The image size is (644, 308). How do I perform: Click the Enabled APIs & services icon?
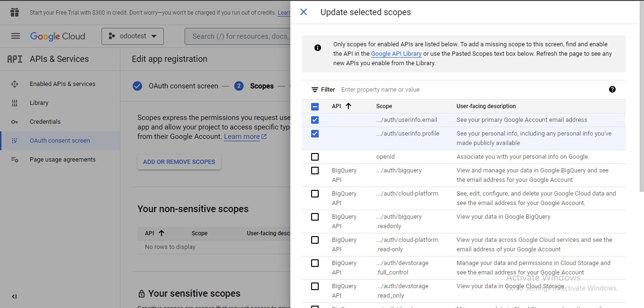coord(15,84)
